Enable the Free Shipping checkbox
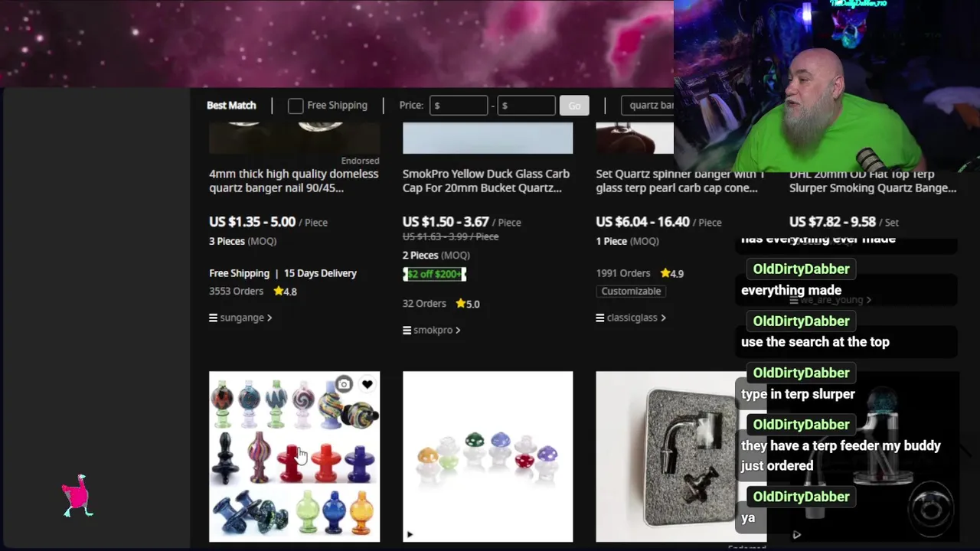The image size is (980, 551). coord(296,106)
